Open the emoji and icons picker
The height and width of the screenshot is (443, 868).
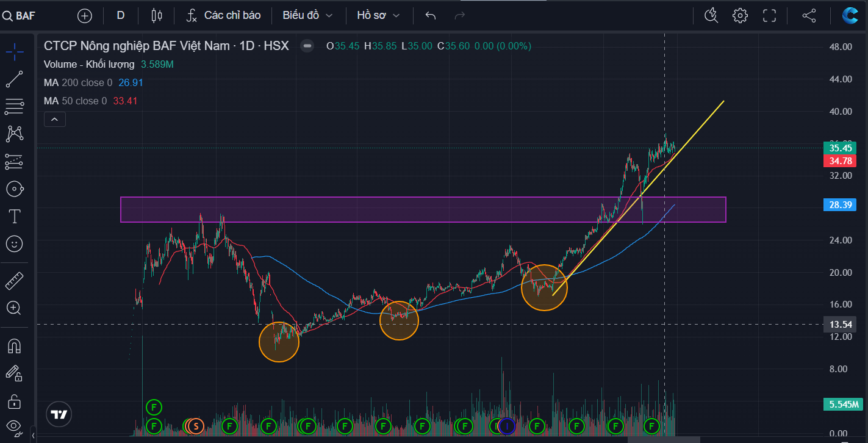[x=15, y=243]
